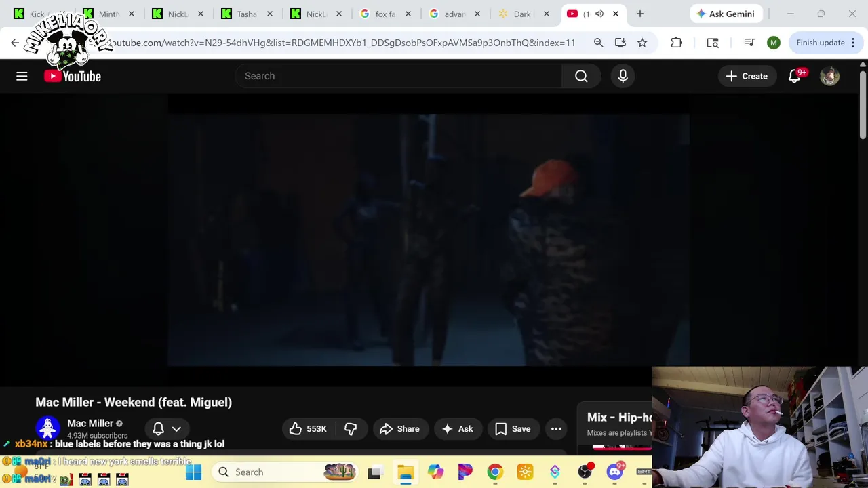Click the Finish update button
868x488 pixels.
pos(821,43)
